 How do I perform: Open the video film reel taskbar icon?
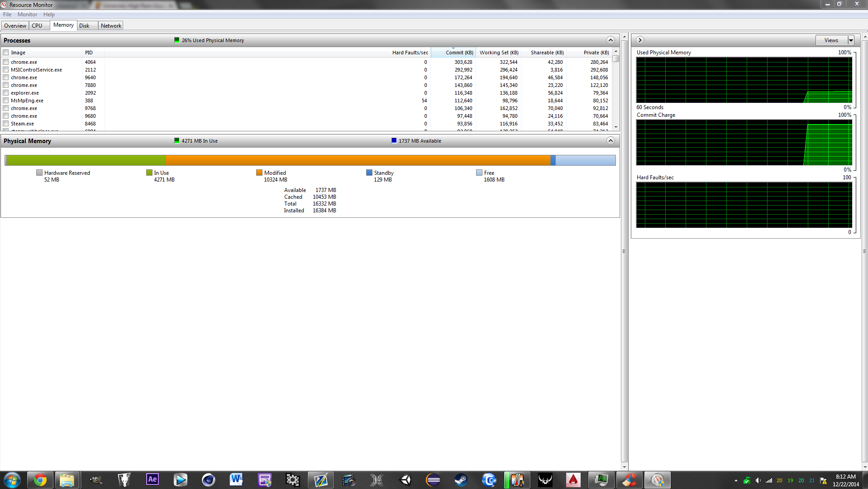click(349, 480)
